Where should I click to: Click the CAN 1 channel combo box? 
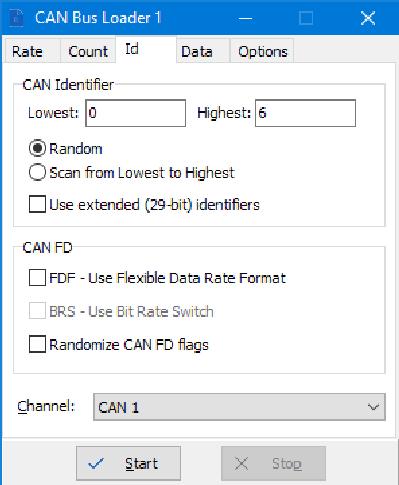pos(239,407)
